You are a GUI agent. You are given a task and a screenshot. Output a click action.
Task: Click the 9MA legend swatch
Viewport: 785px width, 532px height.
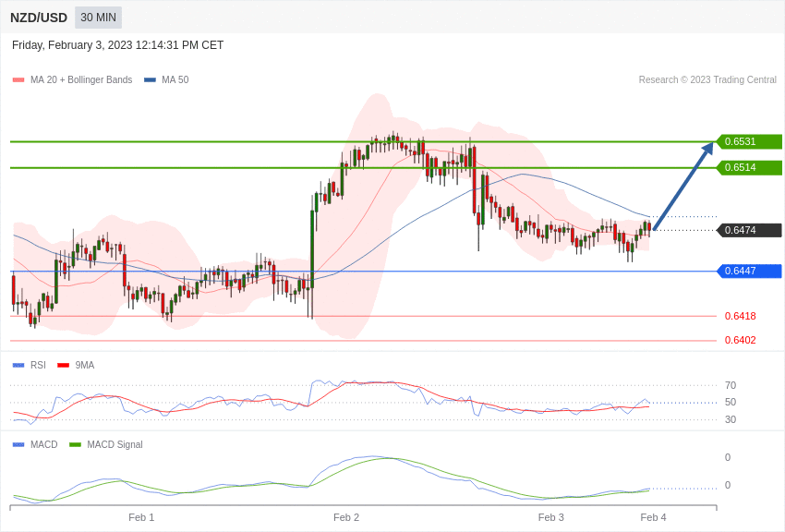point(64,366)
